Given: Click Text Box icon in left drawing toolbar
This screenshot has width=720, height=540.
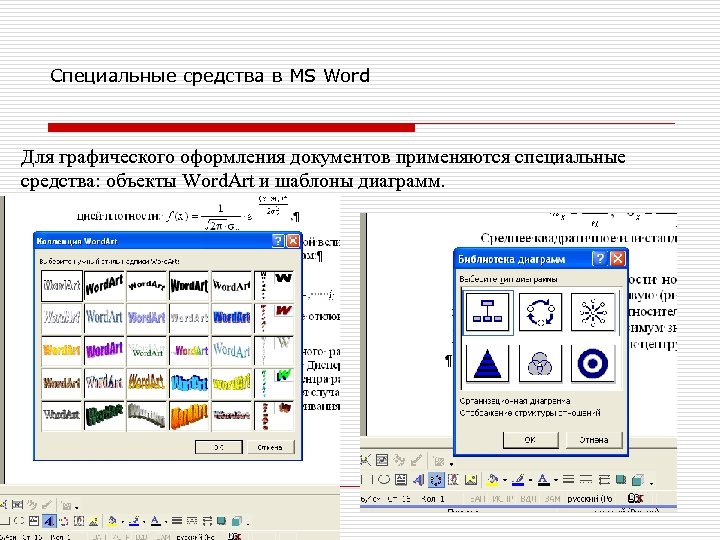Looking at the screenshot, I should (34, 521).
